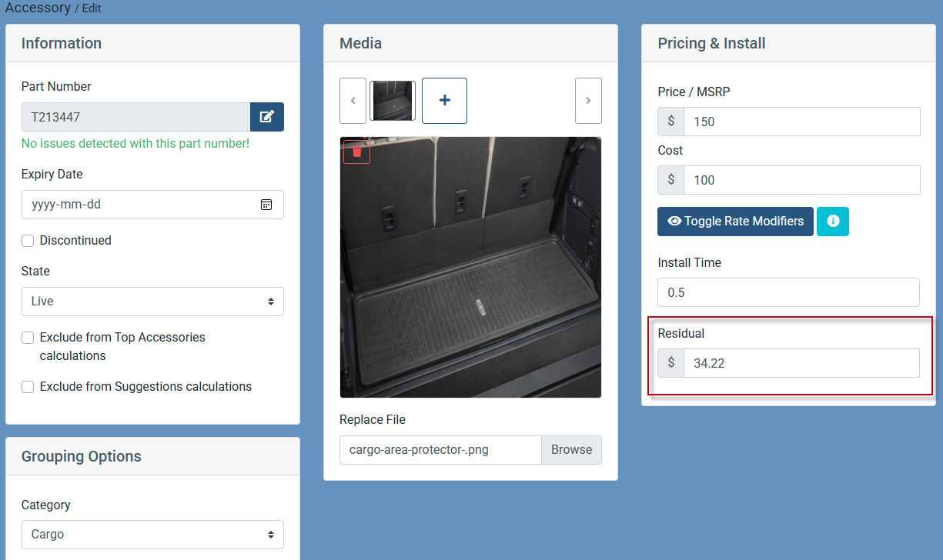The image size is (943, 560).
Task: Check Exclude from Suggestions calculations
Action: (x=28, y=387)
